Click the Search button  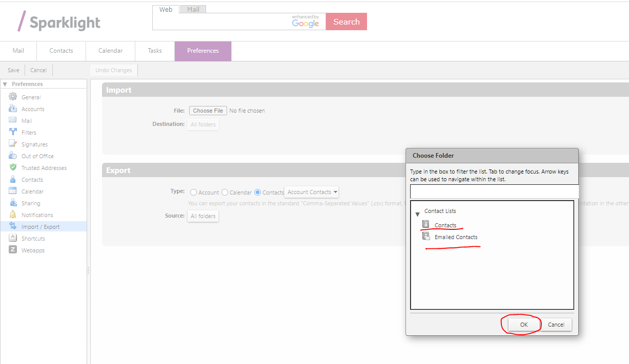tap(347, 22)
